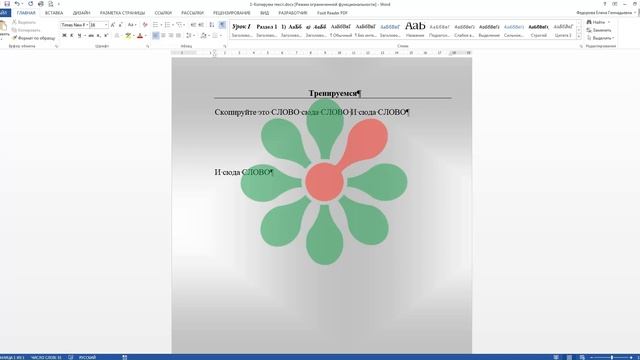Viewport: 640px width, 360px height.
Task: Open the РАЗМЕТКА СТРАНИЦЫ tab
Action: (x=122, y=13)
